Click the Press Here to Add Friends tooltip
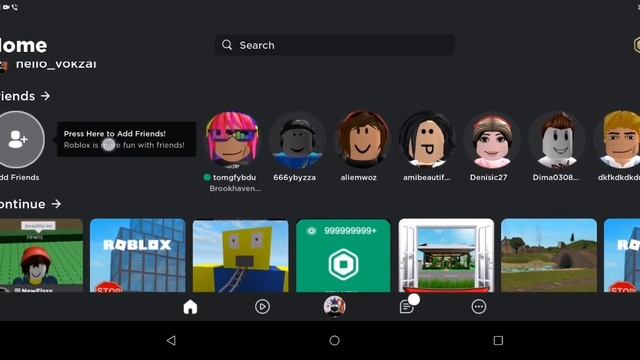The image size is (640, 360). [126, 139]
